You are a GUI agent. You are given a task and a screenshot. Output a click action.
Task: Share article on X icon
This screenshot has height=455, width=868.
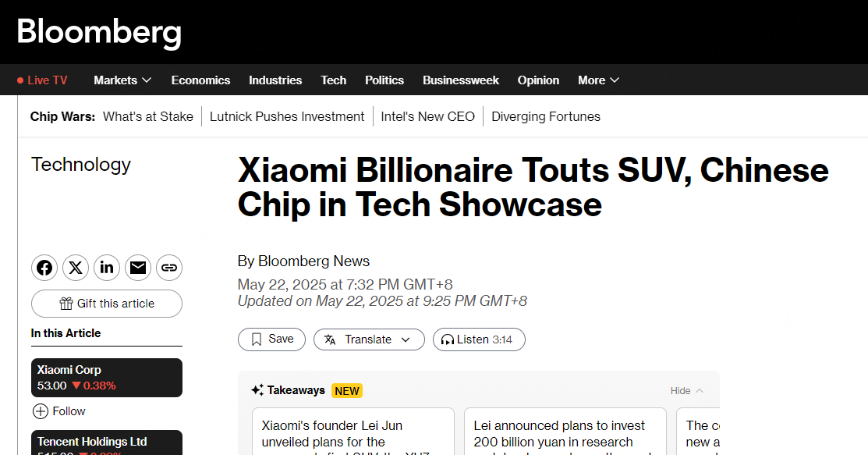76,268
